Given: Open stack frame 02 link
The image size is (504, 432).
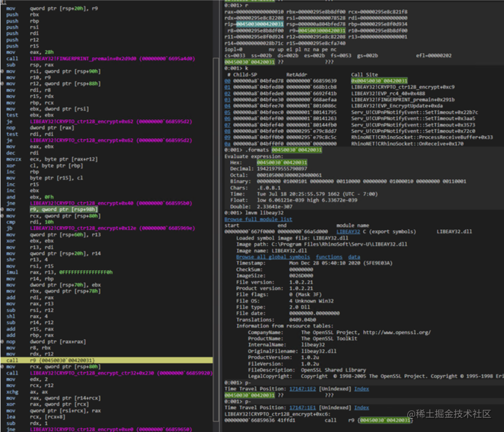Looking at the screenshot, I should [227, 94].
